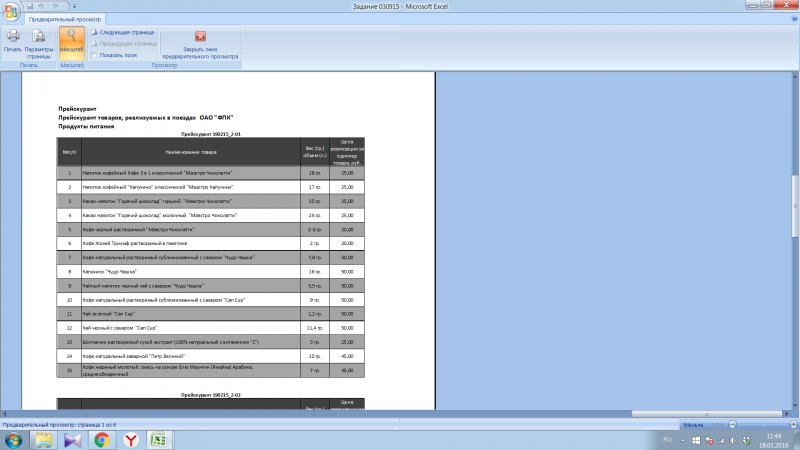800x450 pixels.
Task: Click the 'Продукты питания' heading
Action: (86, 127)
